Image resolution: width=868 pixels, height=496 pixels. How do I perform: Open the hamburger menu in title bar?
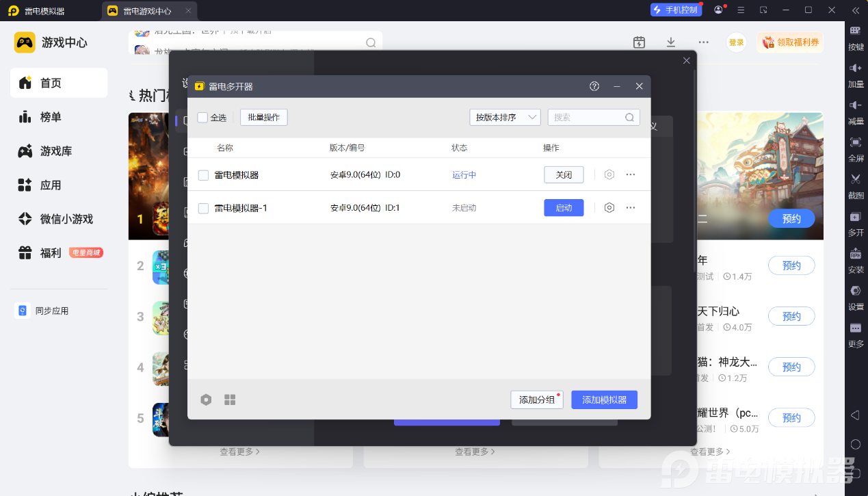[741, 10]
